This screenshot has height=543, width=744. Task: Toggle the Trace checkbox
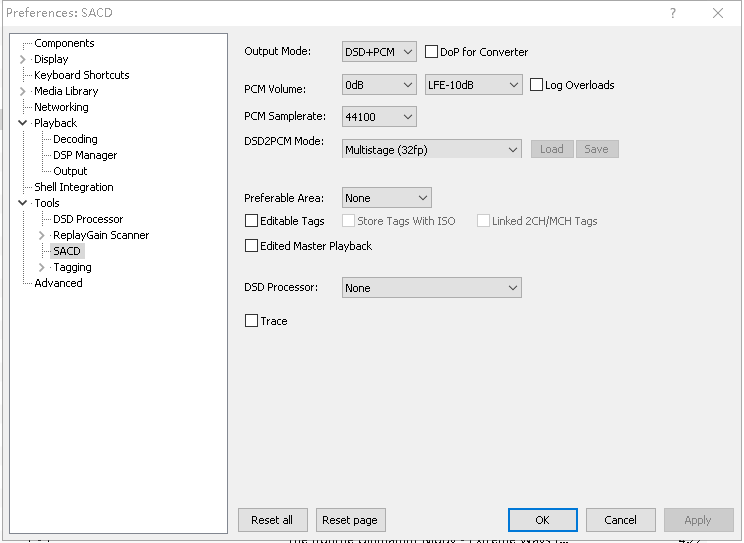(x=252, y=321)
